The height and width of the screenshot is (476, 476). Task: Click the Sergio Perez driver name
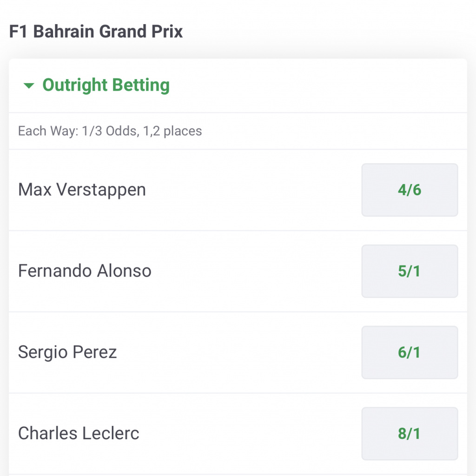[x=67, y=352]
